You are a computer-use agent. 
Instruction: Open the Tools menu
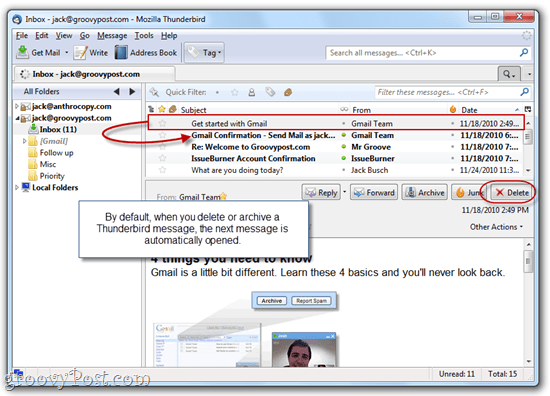coord(144,35)
